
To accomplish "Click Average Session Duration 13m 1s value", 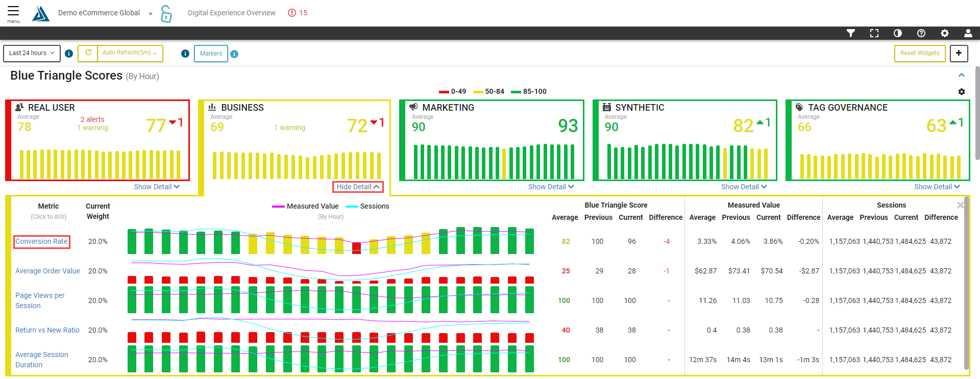I will [x=771, y=360].
